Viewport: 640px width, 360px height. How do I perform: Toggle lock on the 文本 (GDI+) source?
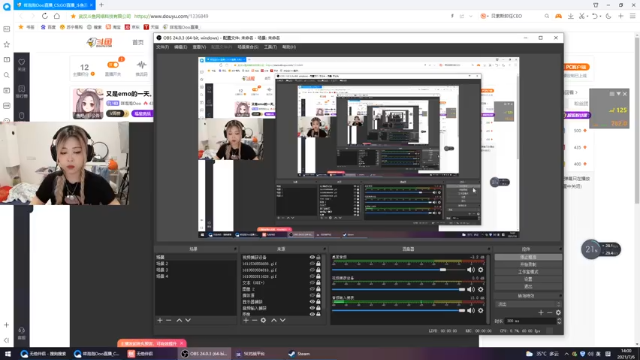tap(318, 282)
